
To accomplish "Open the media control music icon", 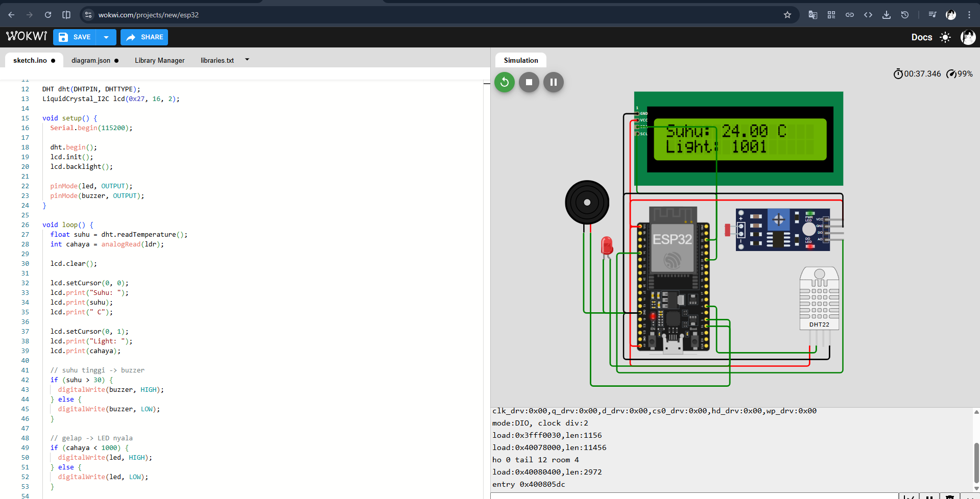I will (933, 15).
